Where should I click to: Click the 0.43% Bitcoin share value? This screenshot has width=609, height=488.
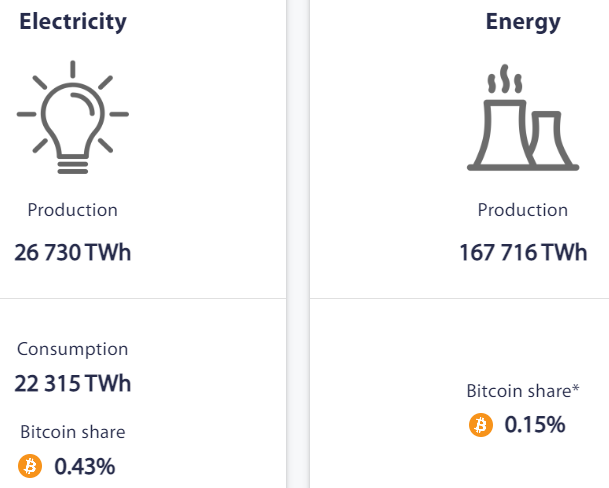tap(85, 466)
